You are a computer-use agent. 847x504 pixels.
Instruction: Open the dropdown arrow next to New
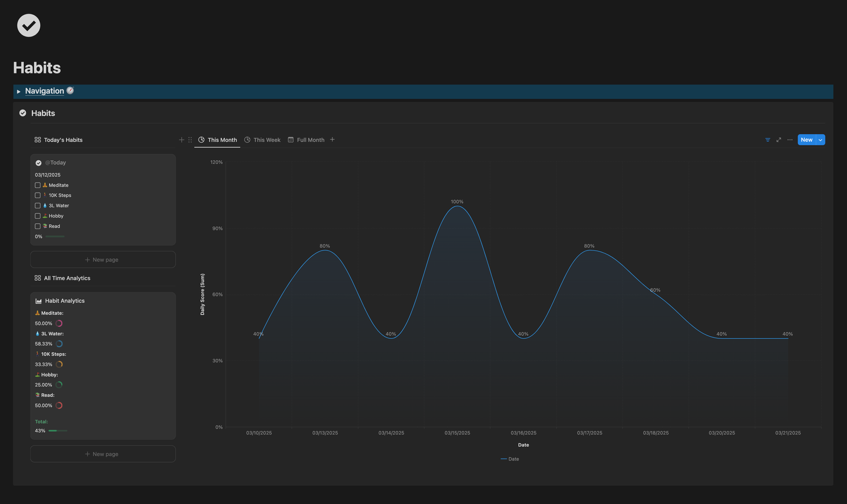pyautogui.click(x=821, y=140)
